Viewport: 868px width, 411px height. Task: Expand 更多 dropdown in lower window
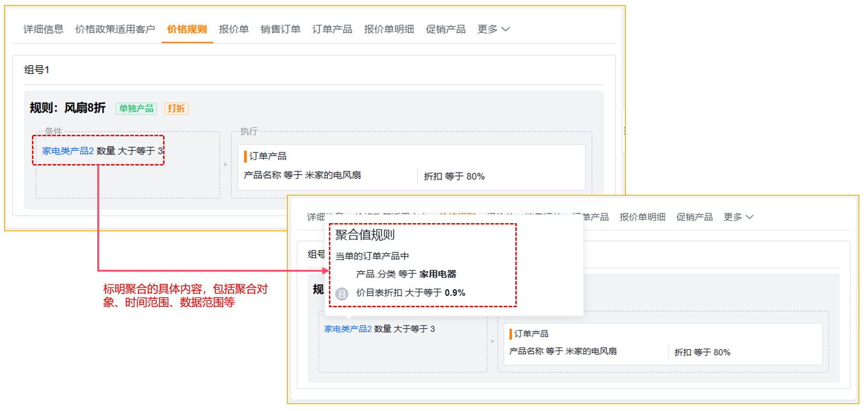[738, 217]
